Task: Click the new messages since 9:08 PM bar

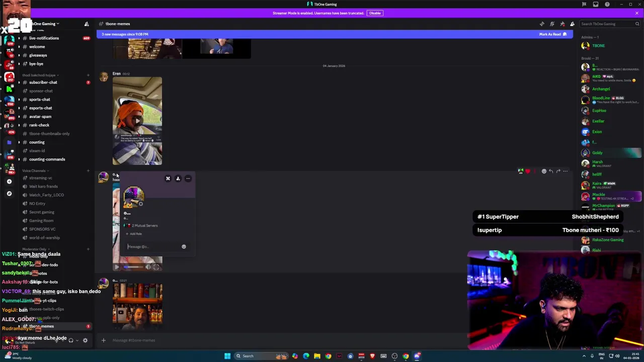Action: pyautogui.click(x=335, y=34)
